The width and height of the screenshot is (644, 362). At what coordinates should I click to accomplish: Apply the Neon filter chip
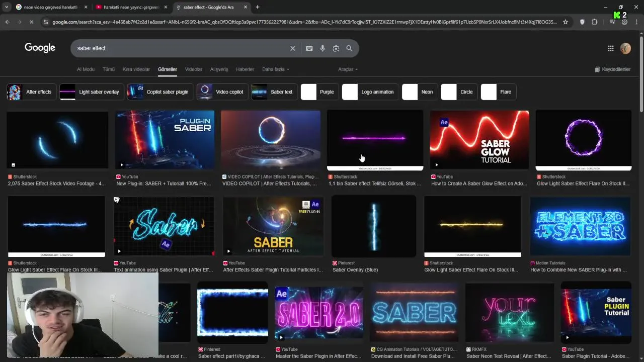[x=419, y=92]
